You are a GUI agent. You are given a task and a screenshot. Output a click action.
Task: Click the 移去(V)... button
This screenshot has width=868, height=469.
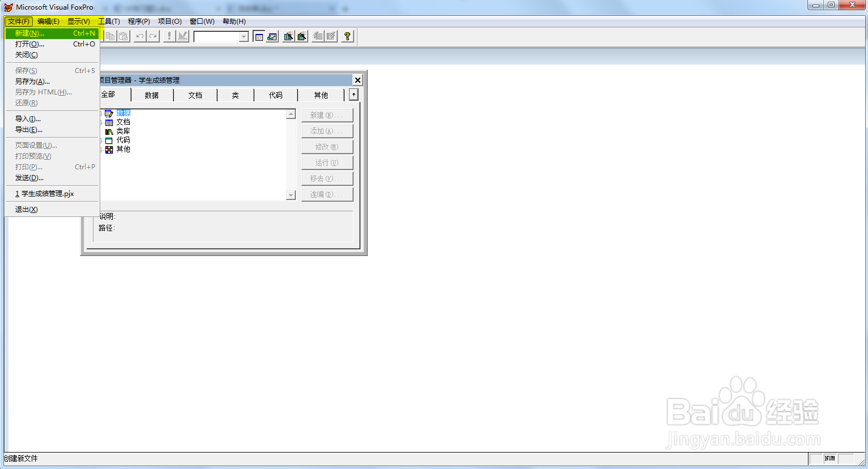(x=327, y=178)
